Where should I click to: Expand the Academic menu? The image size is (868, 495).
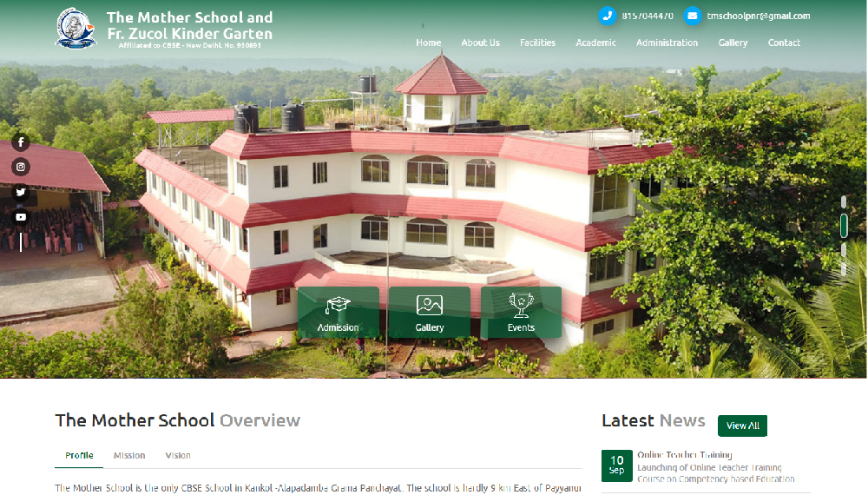tap(595, 43)
